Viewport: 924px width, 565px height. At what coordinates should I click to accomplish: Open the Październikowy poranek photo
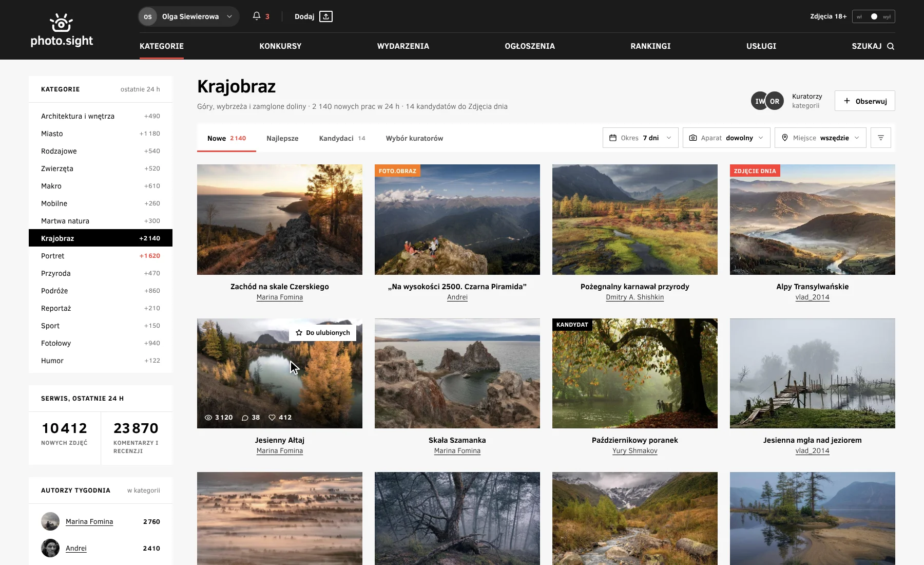[x=635, y=373]
